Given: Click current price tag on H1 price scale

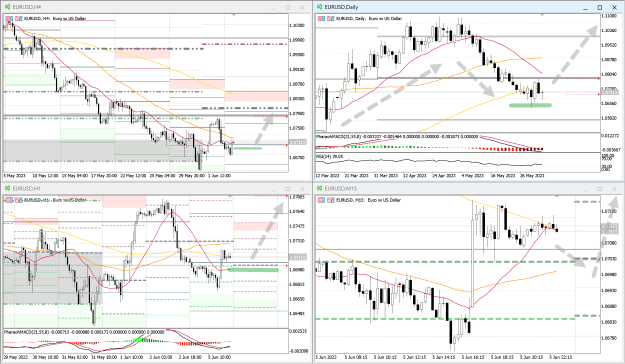Looking at the screenshot, I should pos(297,258).
